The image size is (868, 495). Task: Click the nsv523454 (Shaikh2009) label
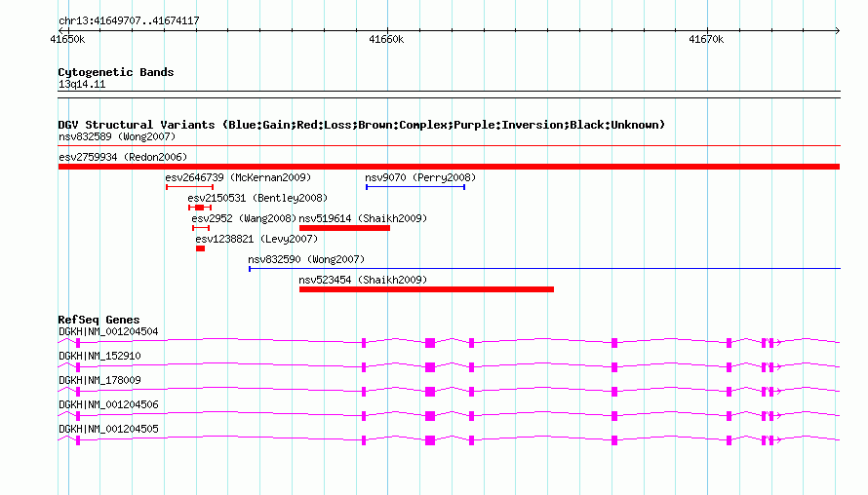pyautogui.click(x=363, y=280)
